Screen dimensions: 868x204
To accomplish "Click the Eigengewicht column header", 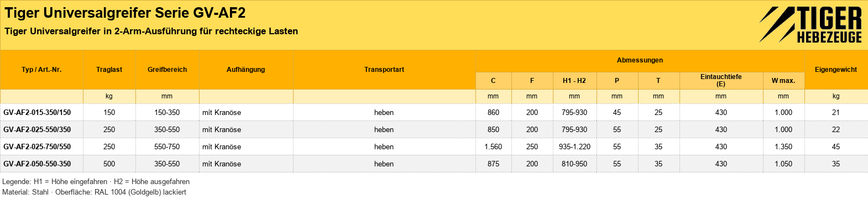I will 836,70.
